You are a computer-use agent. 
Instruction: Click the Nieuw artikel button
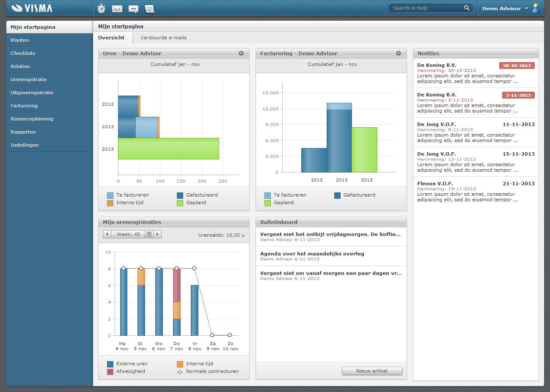click(x=372, y=371)
